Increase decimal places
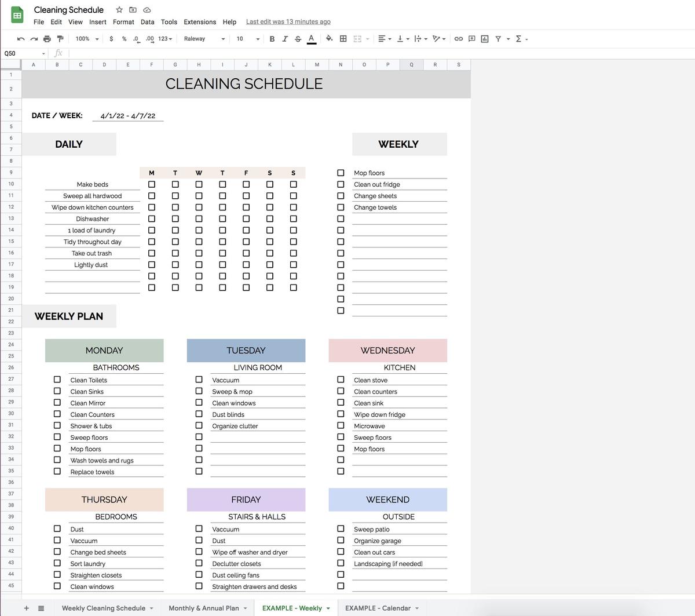695x616 pixels. (150, 39)
